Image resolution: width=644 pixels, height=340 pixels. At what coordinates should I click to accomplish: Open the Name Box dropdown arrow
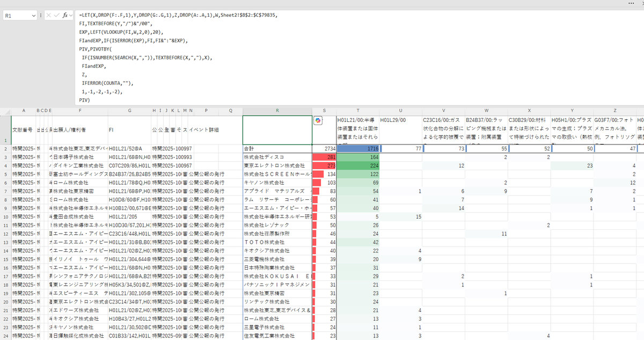pyautogui.click(x=33, y=16)
